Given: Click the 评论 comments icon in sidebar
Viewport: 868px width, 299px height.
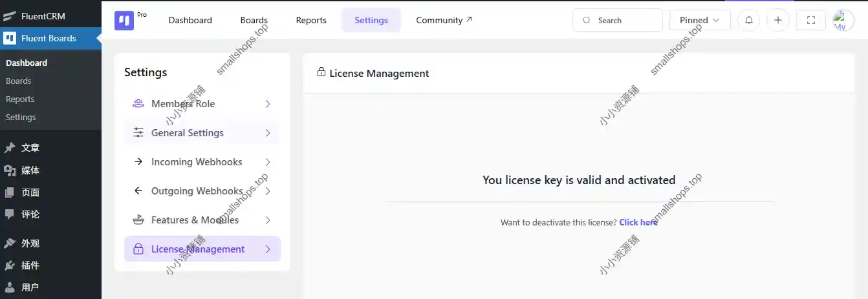Looking at the screenshot, I should (10, 214).
